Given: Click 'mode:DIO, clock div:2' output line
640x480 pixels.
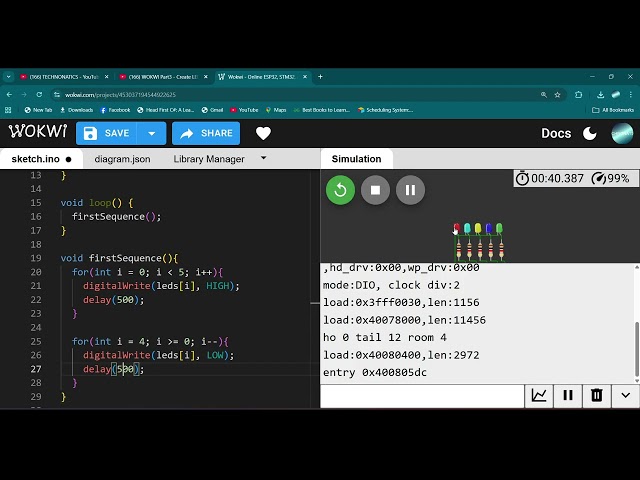Looking at the screenshot, I should [x=391, y=284].
